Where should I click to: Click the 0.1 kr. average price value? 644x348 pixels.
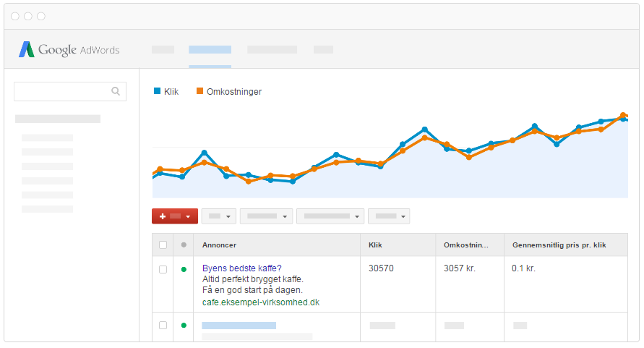coord(524,268)
